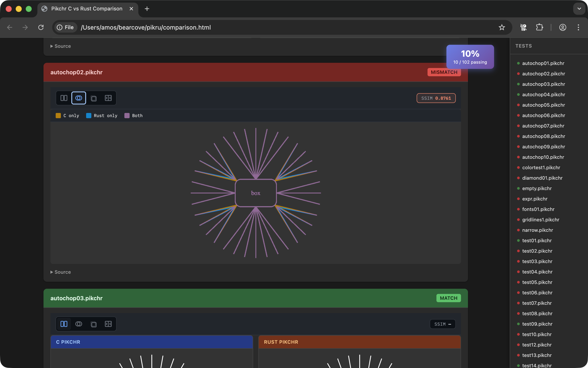This screenshot has height=368, width=588.
Task: Select the 'Pikchr C vs Rust Comparison' tab
Action: click(x=87, y=8)
